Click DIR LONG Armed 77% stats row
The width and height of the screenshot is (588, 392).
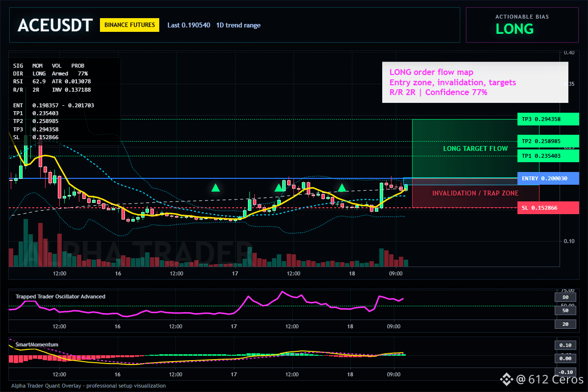50,73
